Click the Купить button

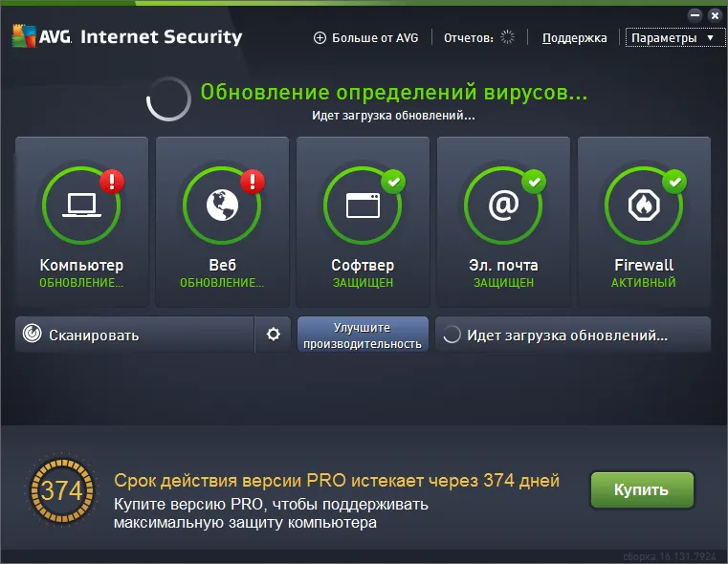pos(642,489)
